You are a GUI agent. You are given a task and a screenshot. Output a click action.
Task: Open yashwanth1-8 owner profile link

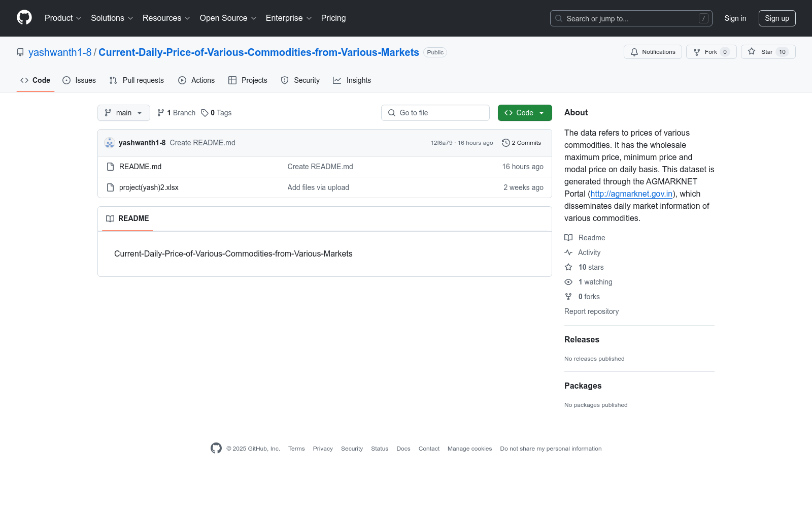[x=60, y=52]
